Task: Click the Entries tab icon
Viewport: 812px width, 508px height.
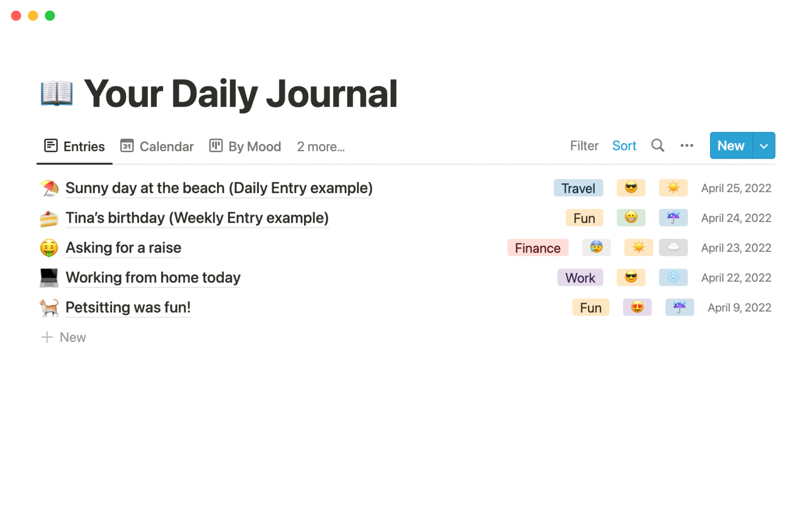Action: pos(51,146)
